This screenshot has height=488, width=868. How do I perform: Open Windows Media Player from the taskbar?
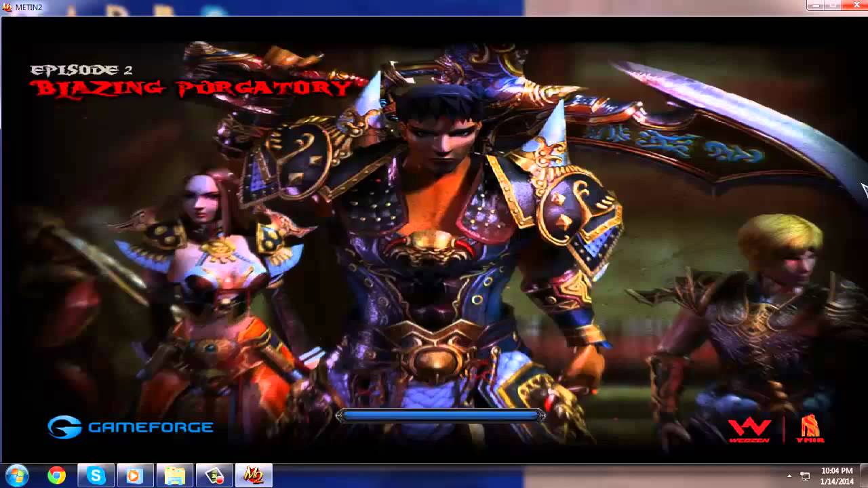[134, 476]
